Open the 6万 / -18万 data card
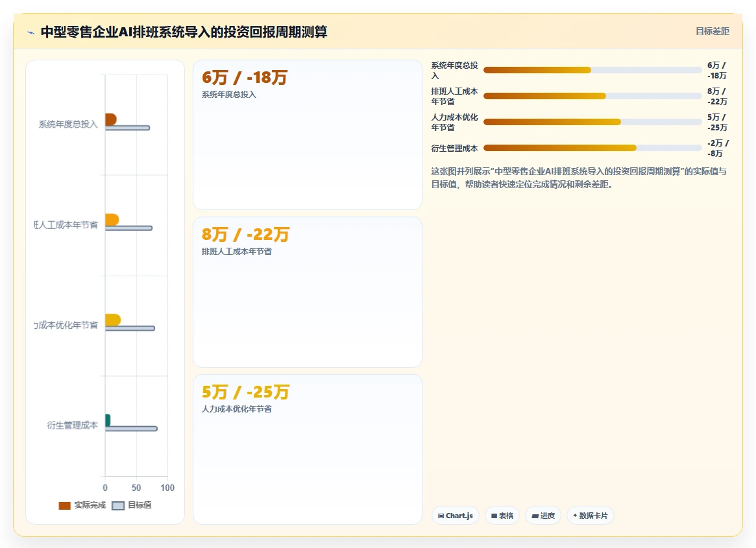Viewport: 756px width, 548px height. [308, 135]
